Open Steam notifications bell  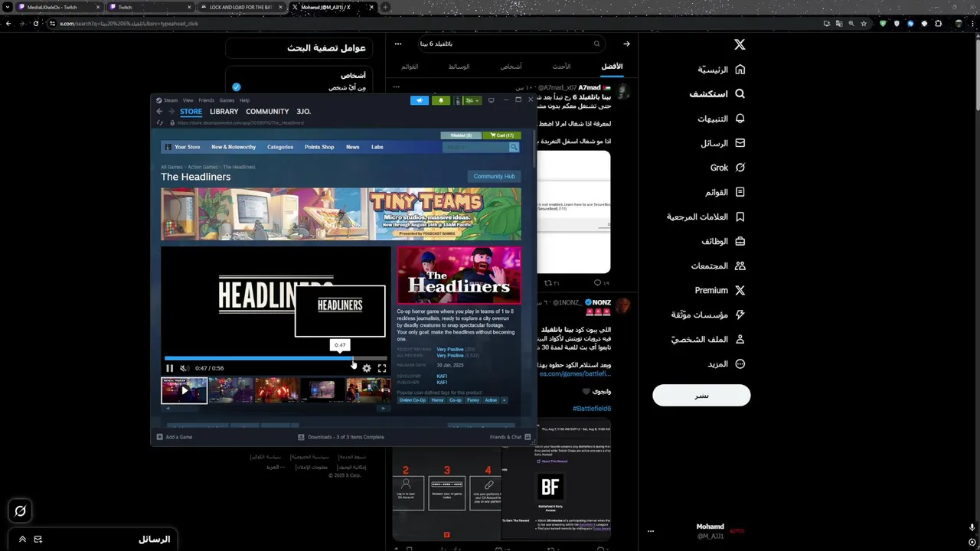click(441, 100)
